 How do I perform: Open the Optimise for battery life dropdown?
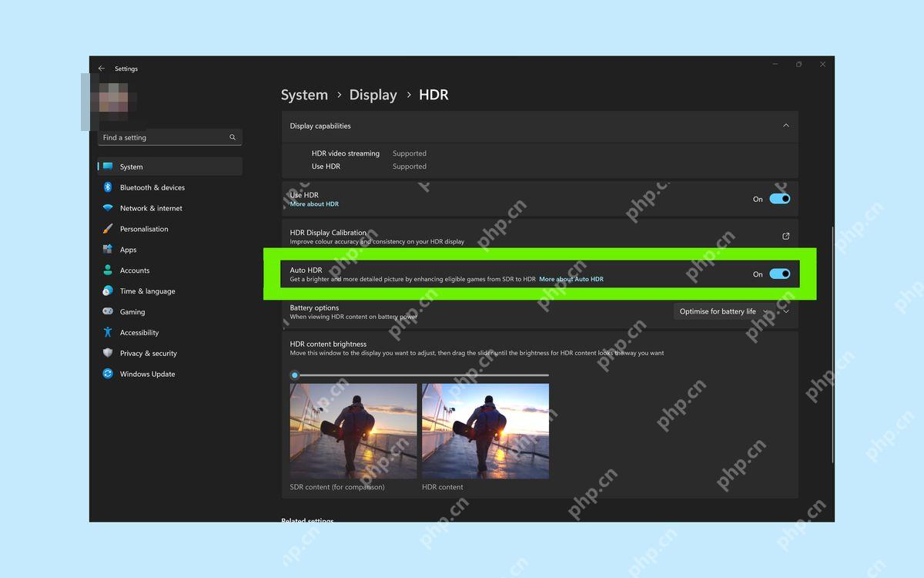[x=722, y=311]
